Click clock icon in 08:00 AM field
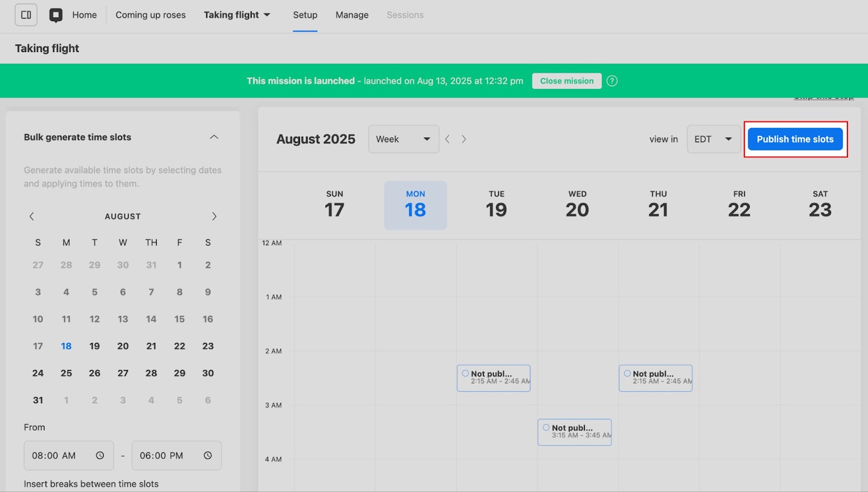The height and width of the screenshot is (492, 868). (x=100, y=456)
